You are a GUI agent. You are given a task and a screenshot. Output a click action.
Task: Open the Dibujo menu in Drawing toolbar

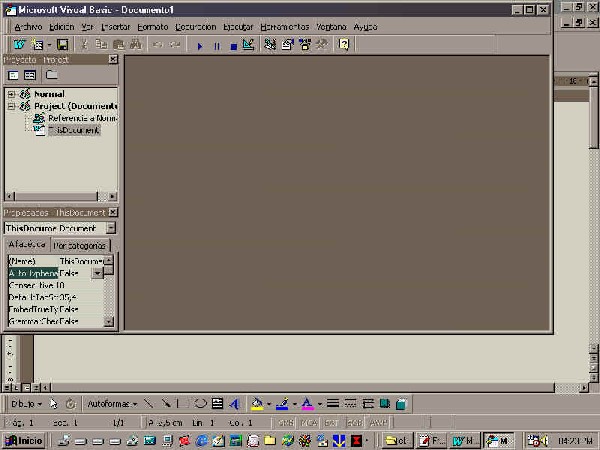(26, 404)
